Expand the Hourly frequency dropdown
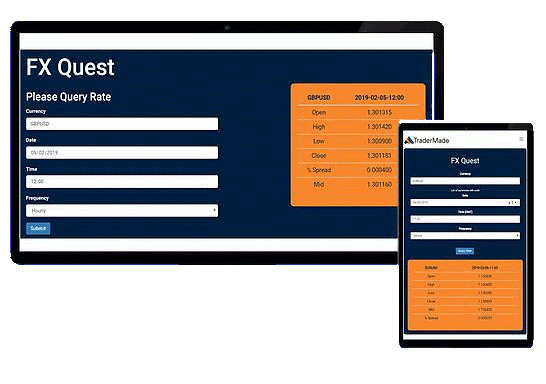This screenshot has height=384, width=546. coord(122,211)
